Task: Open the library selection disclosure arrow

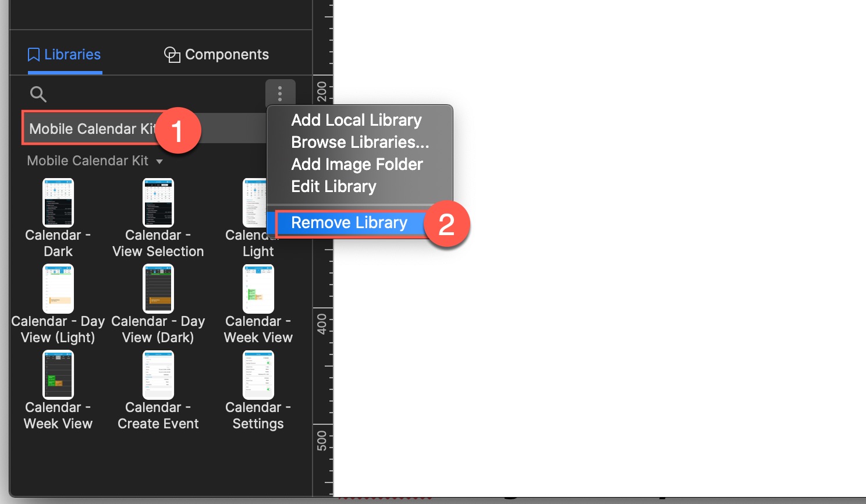Action: (161, 161)
